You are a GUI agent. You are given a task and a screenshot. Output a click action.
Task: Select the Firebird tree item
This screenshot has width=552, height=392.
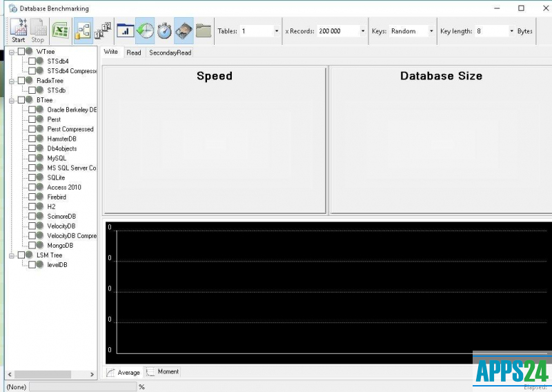coord(57,197)
